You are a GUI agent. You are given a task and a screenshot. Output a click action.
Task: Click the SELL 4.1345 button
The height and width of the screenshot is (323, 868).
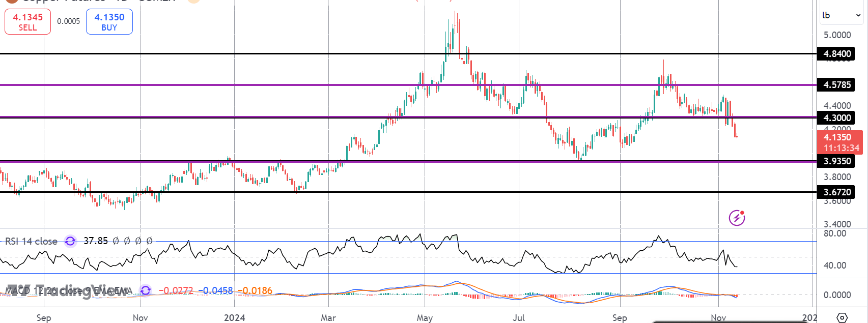pos(28,22)
